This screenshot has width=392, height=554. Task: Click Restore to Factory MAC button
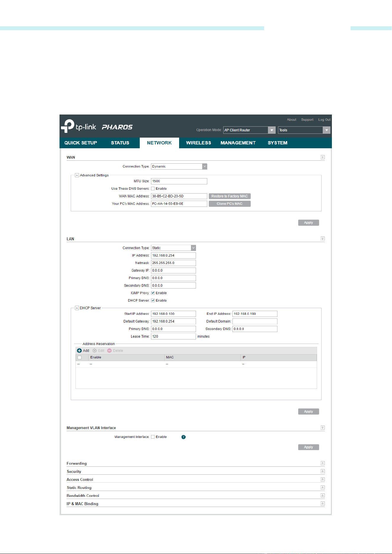point(230,196)
